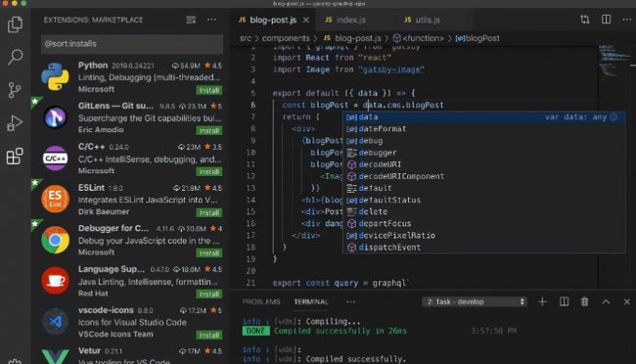Click the "gatsby-image" import link

[391, 69]
